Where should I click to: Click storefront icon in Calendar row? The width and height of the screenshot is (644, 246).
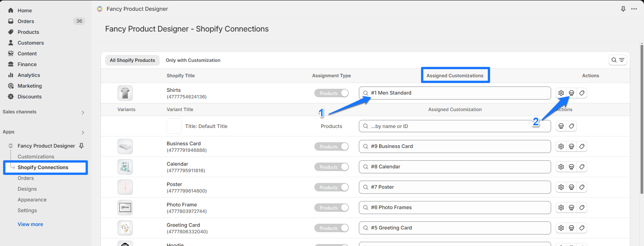click(571, 167)
